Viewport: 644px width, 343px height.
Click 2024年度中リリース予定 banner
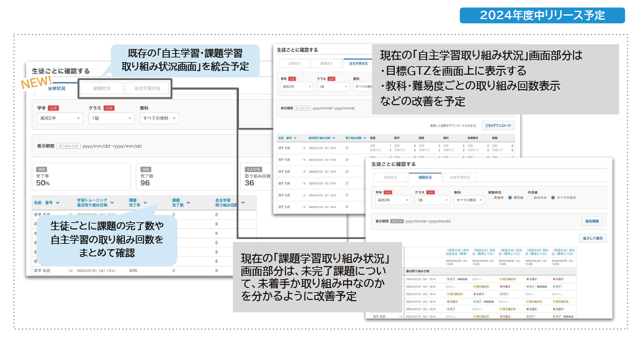[x=542, y=15]
